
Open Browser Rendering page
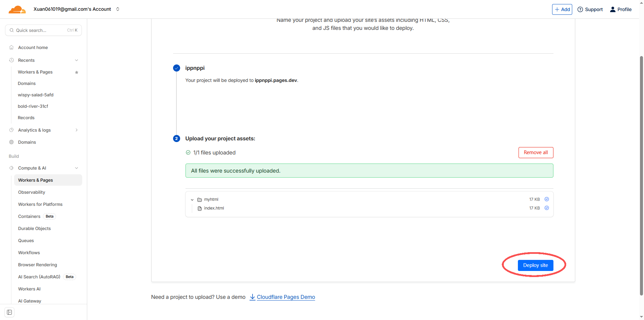(x=38, y=265)
